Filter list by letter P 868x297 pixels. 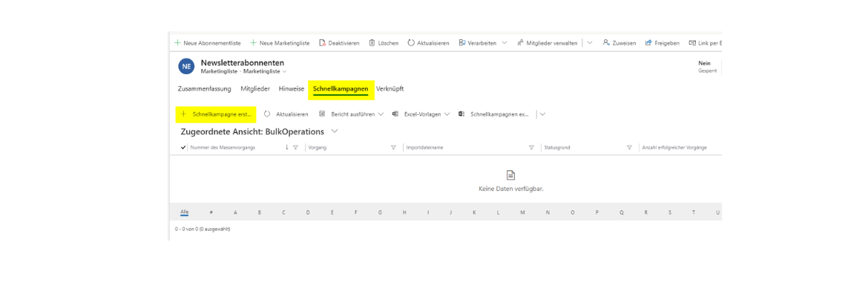click(x=596, y=212)
